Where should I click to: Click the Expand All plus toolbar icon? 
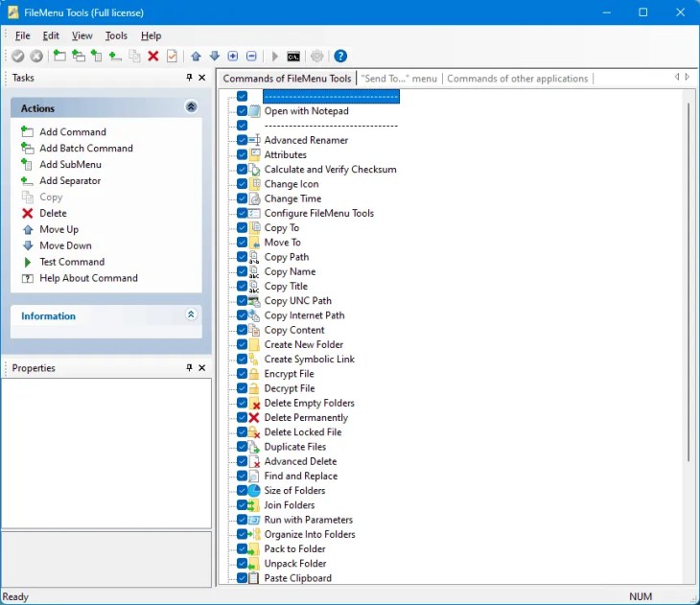click(x=233, y=56)
